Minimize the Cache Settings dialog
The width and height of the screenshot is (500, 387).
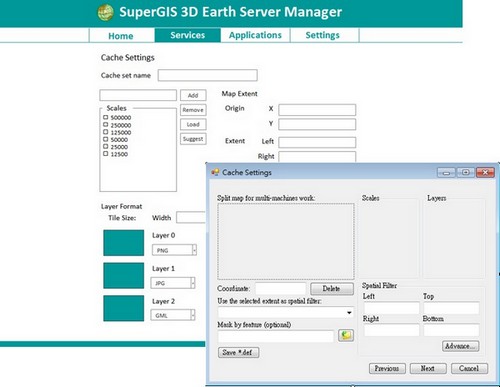click(x=446, y=172)
